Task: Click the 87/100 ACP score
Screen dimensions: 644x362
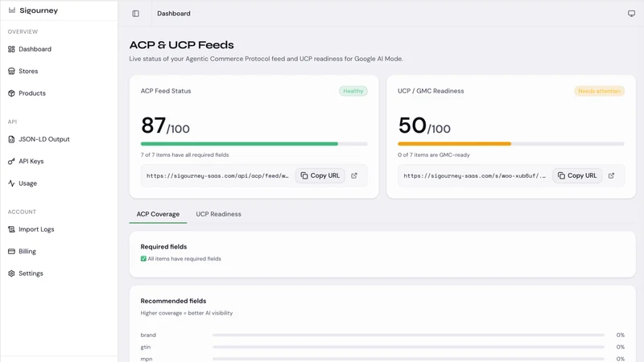Action: pos(165,125)
